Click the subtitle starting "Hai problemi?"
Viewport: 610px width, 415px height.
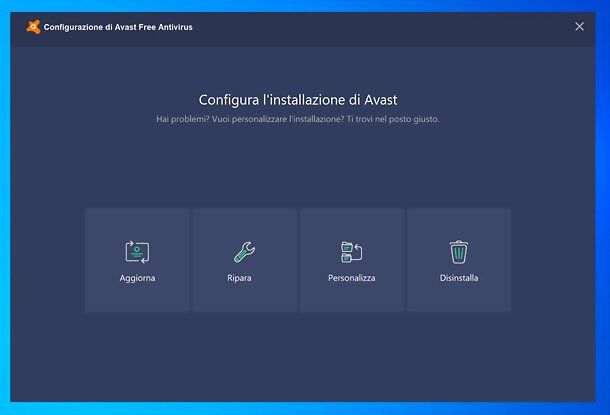click(x=298, y=119)
